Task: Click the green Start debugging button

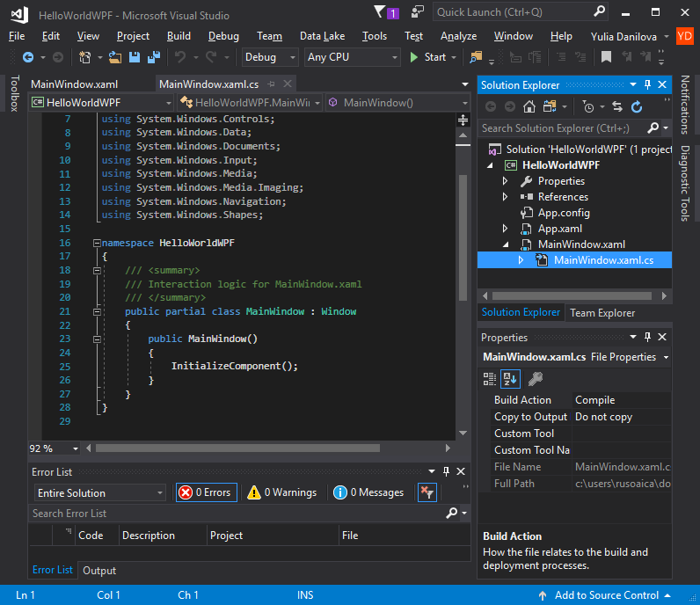Action: coord(428,57)
